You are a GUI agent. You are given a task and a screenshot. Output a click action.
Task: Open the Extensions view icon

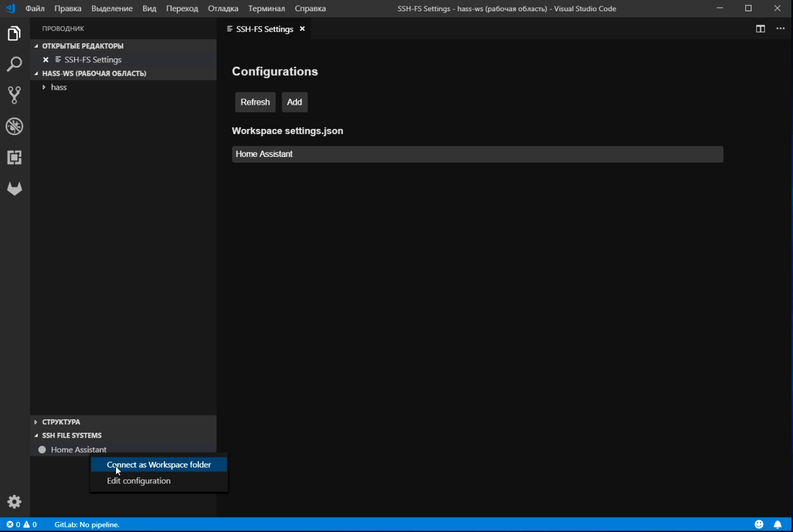pos(14,158)
